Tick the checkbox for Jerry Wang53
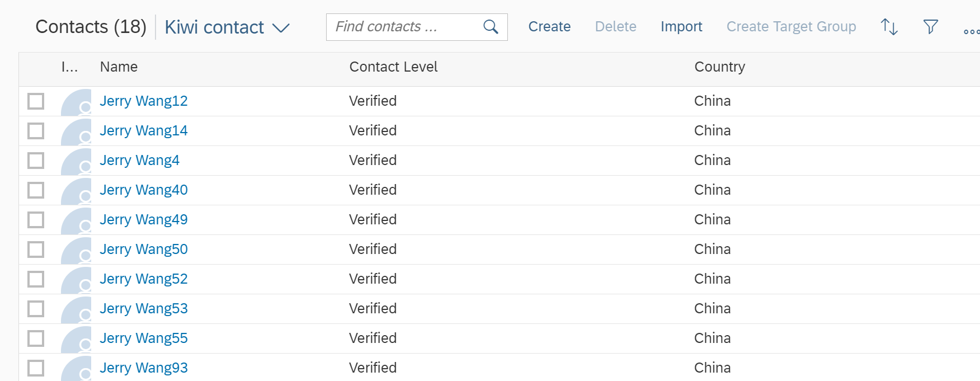The height and width of the screenshot is (381, 980). (36, 309)
